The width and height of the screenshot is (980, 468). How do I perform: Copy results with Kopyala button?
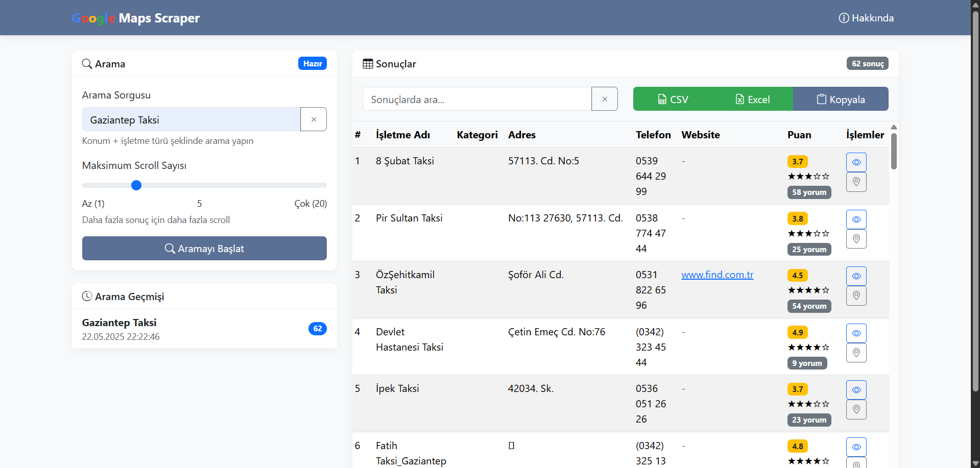pyautogui.click(x=841, y=99)
